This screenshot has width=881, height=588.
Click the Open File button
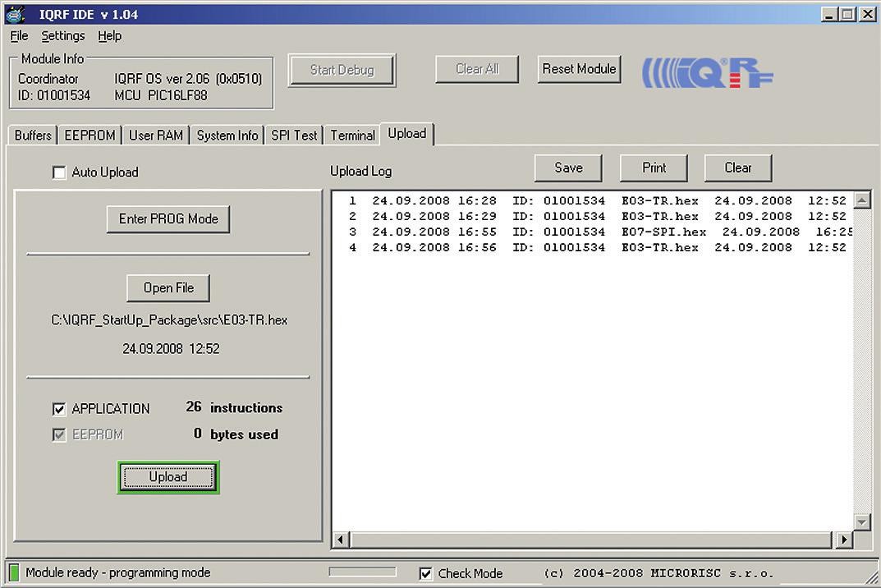pyautogui.click(x=168, y=287)
